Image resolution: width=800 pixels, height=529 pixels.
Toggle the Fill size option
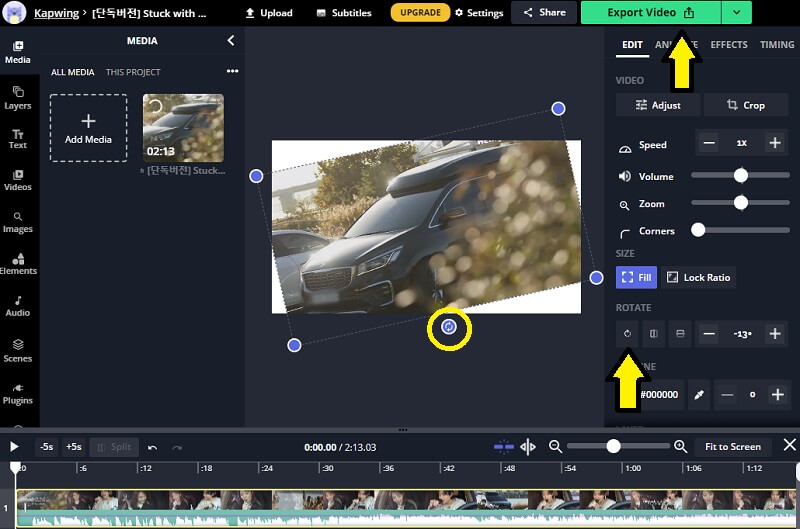[636, 277]
